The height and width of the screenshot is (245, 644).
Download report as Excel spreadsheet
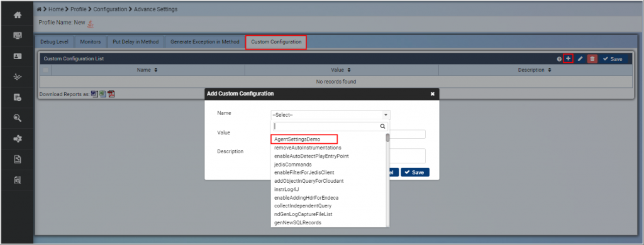[x=103, y=94]
